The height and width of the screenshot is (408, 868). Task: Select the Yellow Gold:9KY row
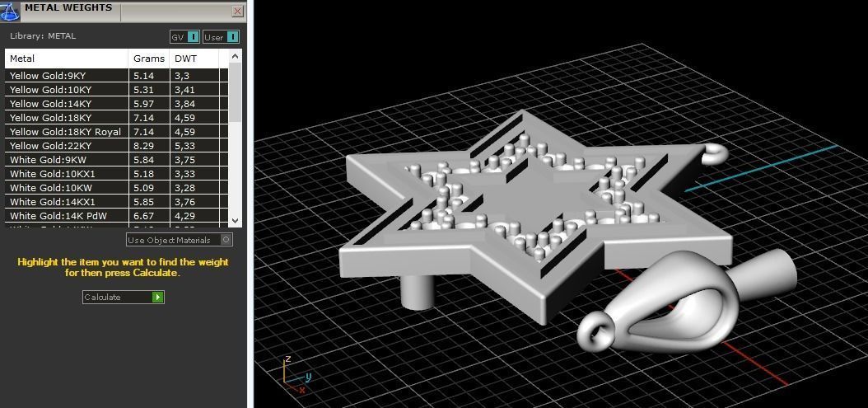click(x=116, y=75)
